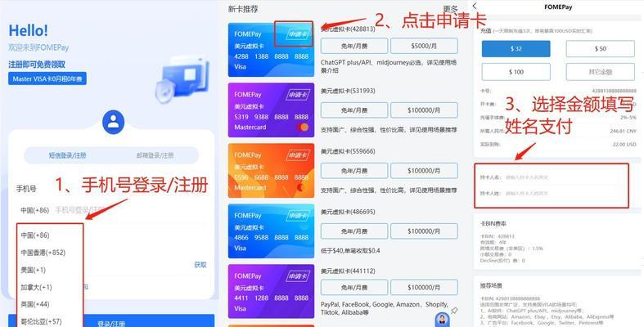Open the customer service avatar chat icon

point(442,319)
